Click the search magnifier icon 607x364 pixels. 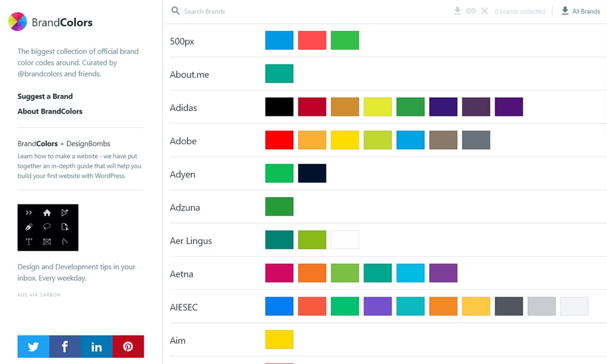pyautogui.click(x=175, y=11)
